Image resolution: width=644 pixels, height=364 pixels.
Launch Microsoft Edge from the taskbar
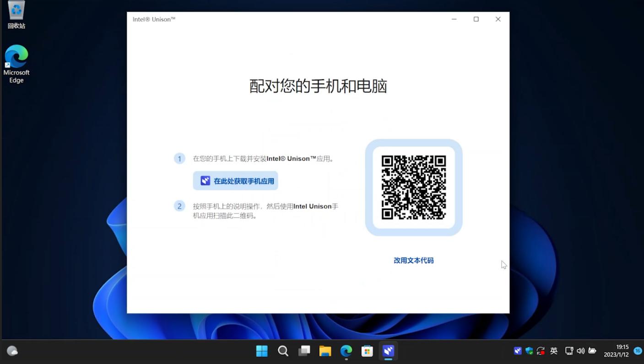[346, 351]
